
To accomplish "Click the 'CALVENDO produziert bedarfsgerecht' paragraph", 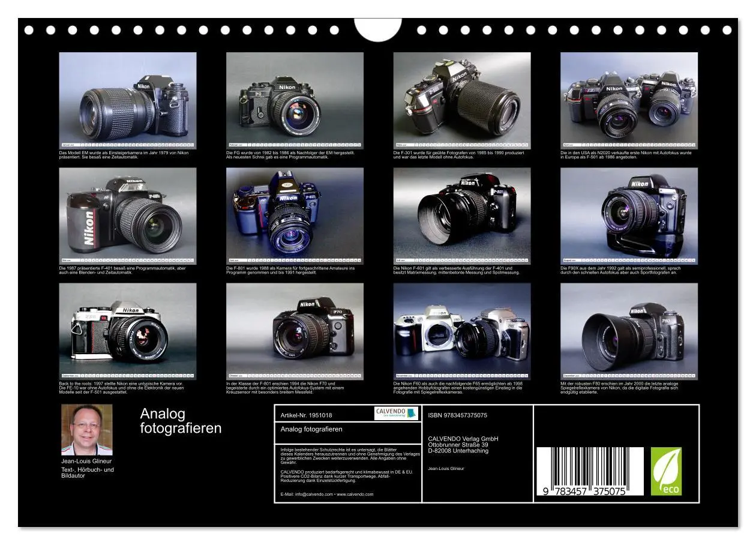I will pyautogui.click(x=347, y=476).
